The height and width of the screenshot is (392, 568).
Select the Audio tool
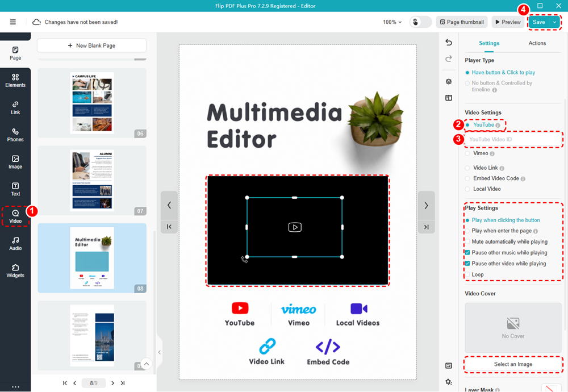pos(15,244)
